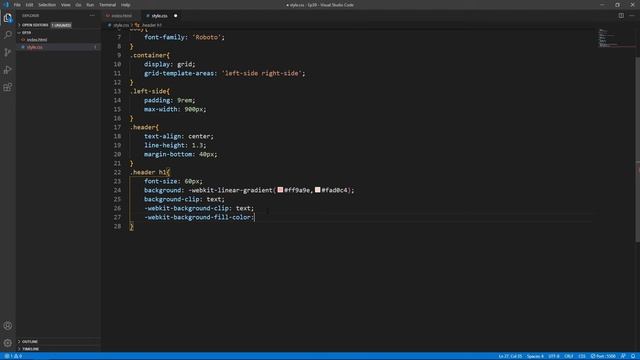Image resolution: width=640 pixels, height=360 pixels.
Task: Open the Search view in activity bar
Action: coord(8,35)
